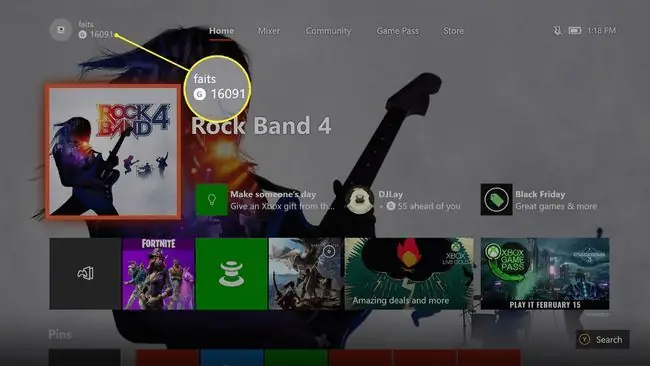Click the battery status icon
This screenshot has height=366, width=650.
click(575, 31)
